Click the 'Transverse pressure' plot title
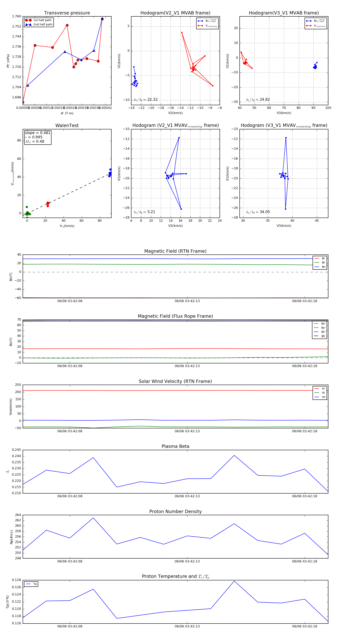The image size is (351, 644). pos(67,13)
